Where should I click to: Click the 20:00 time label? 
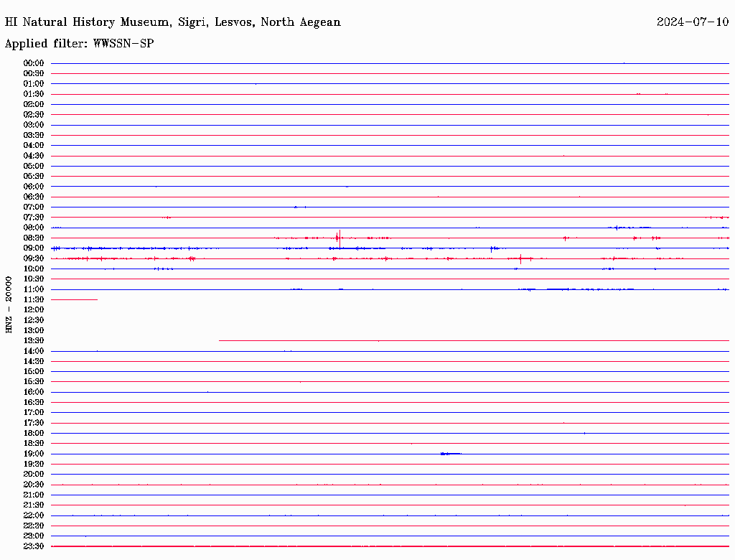pyautogui.click(x=34, y=474)
